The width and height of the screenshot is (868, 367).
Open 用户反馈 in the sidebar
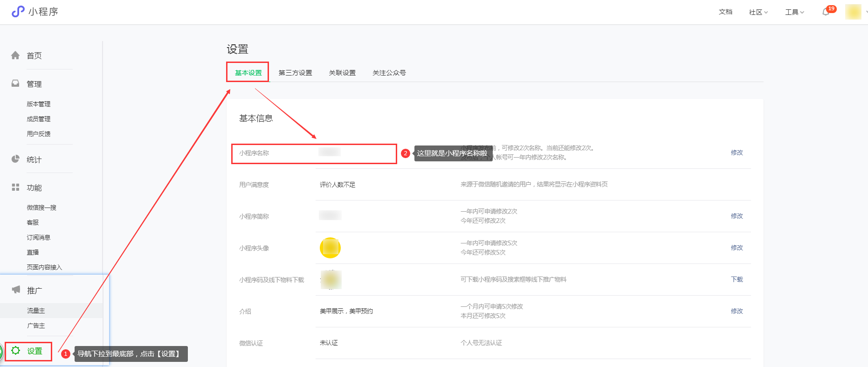(39, 134)
